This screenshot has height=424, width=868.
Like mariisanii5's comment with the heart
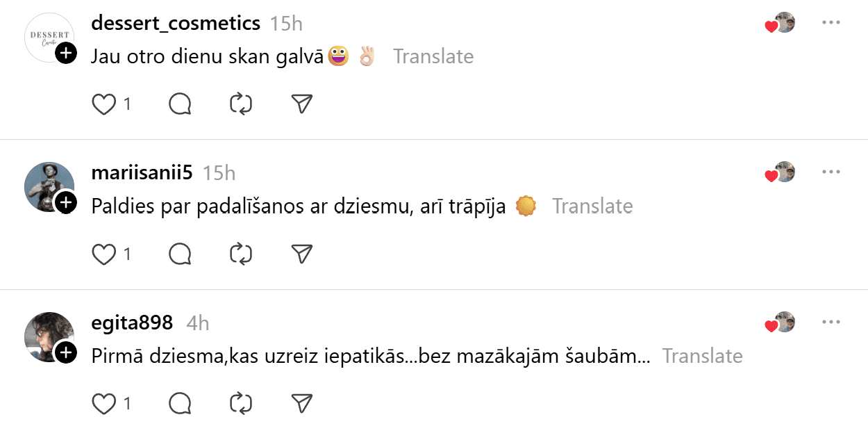103,254
